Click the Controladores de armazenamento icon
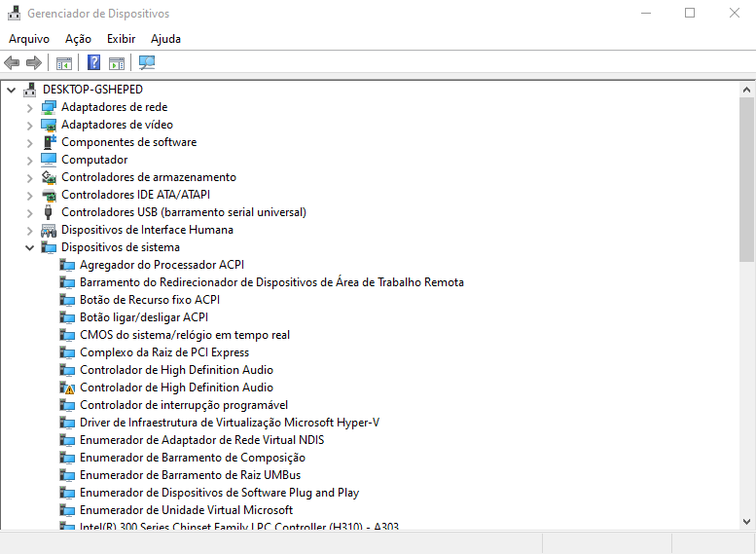756x554 pixels. [x=49, y=177]
